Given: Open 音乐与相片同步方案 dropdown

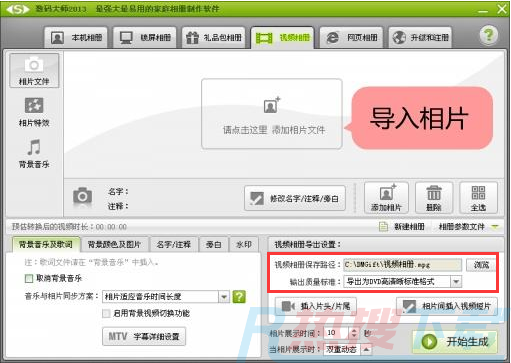Looking at the screenshot, I should pyautogui.click(x=166, y=296).
